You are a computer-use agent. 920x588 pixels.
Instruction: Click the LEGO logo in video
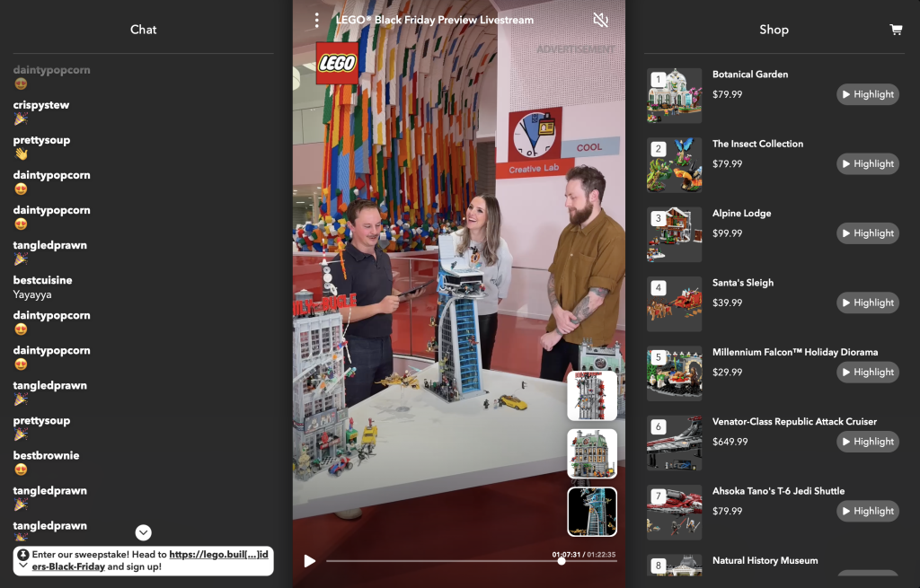pos(337,63)
